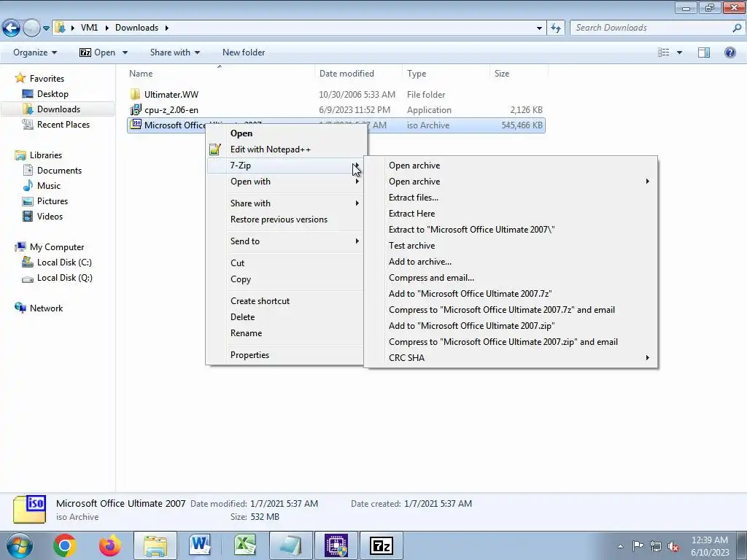Click the Ultimater.WW folder icon
The image size is (747, 560).
[135, 94]
